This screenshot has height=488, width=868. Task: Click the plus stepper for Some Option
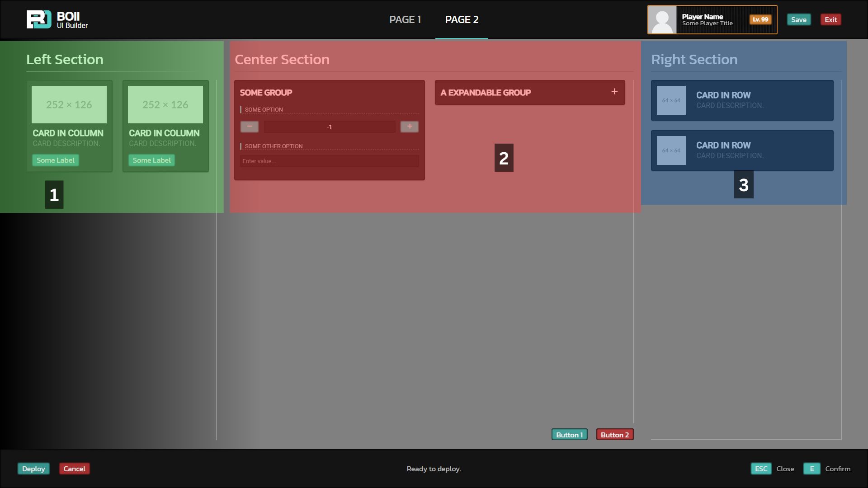coord(410,127)
